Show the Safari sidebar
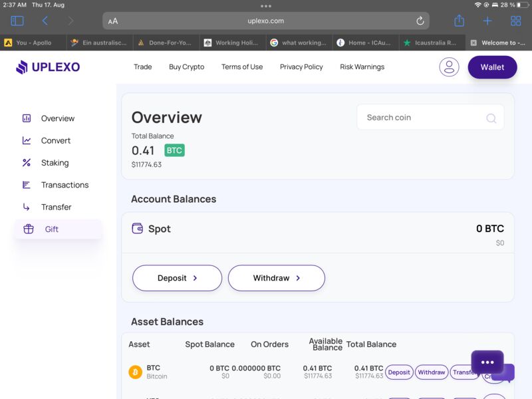The width and height of the screenshot is (532, 399). click(x=17, y=21)
